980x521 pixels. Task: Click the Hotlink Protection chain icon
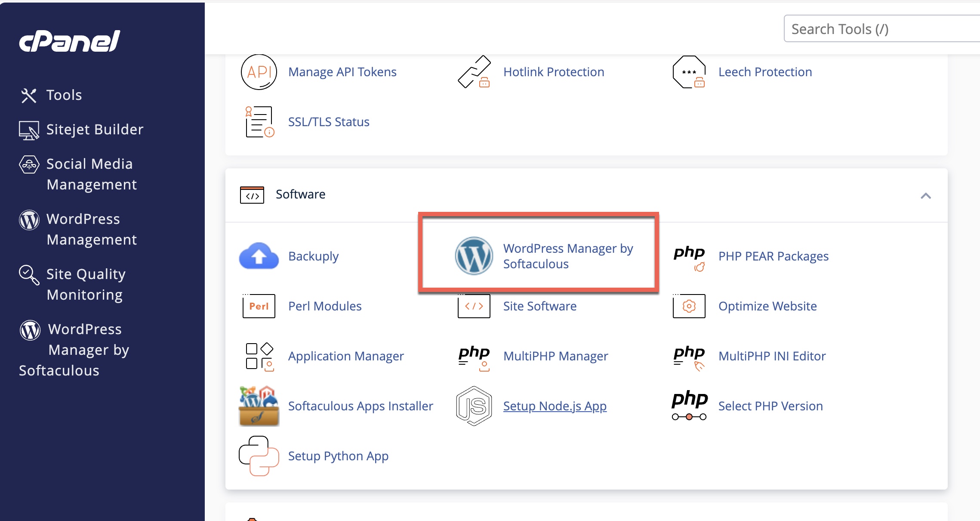coord(474,72)
